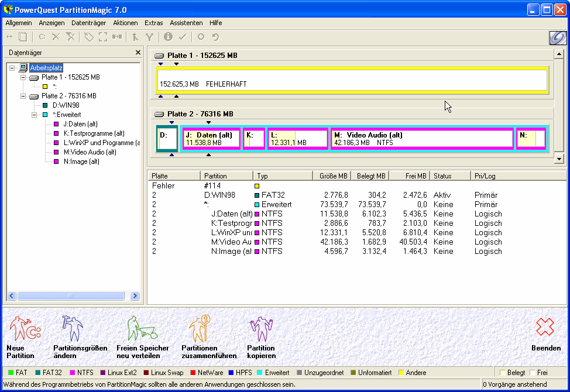Select the L: 12.331,1 MB partition block
Image resolution: width=570 pixels, height=392 pixels.
[298, 139]
